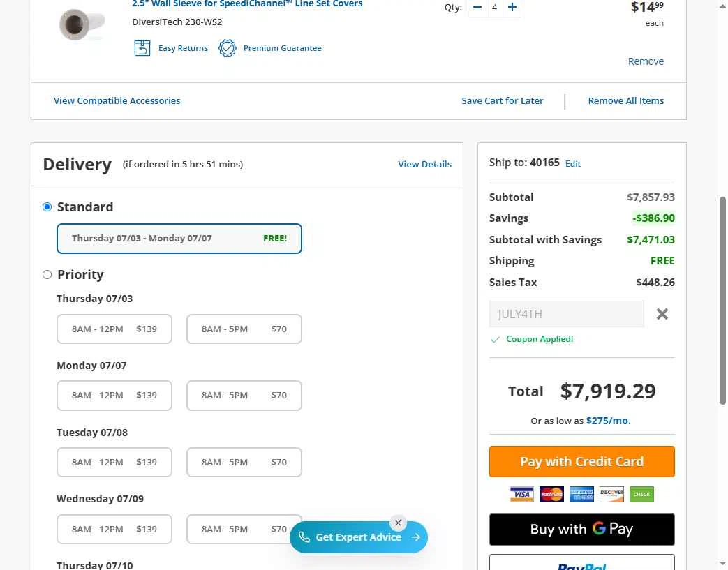Click Remove All Items
This screenshot has width=728, height=570.
[625, 100]
